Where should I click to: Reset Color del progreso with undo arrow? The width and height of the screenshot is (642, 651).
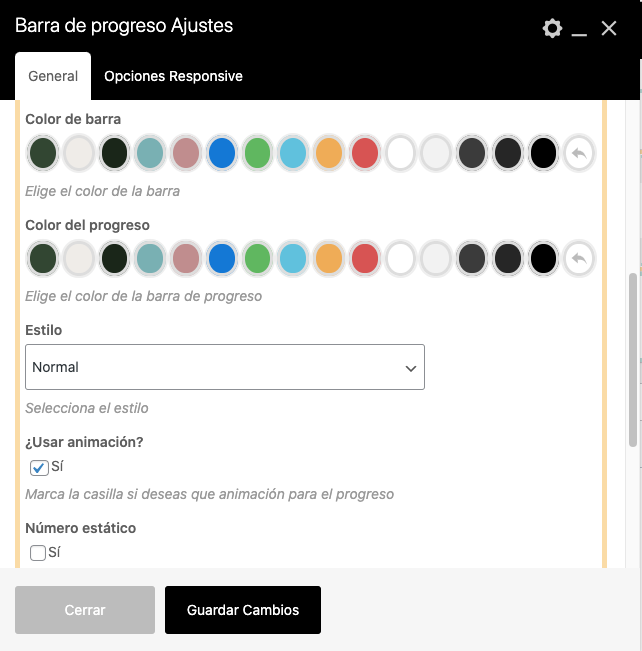[x=578, y=259]
